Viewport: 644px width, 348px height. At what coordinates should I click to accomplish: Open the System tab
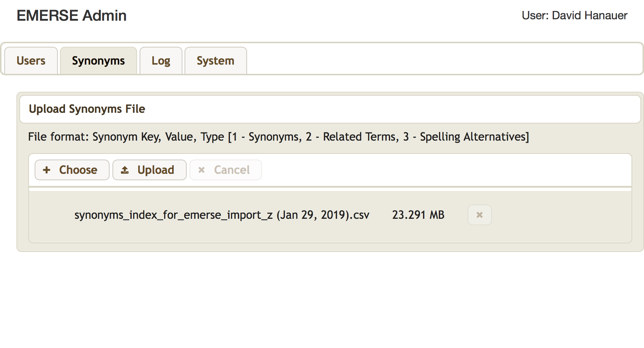pyautogui.click(x=216, y=61)
